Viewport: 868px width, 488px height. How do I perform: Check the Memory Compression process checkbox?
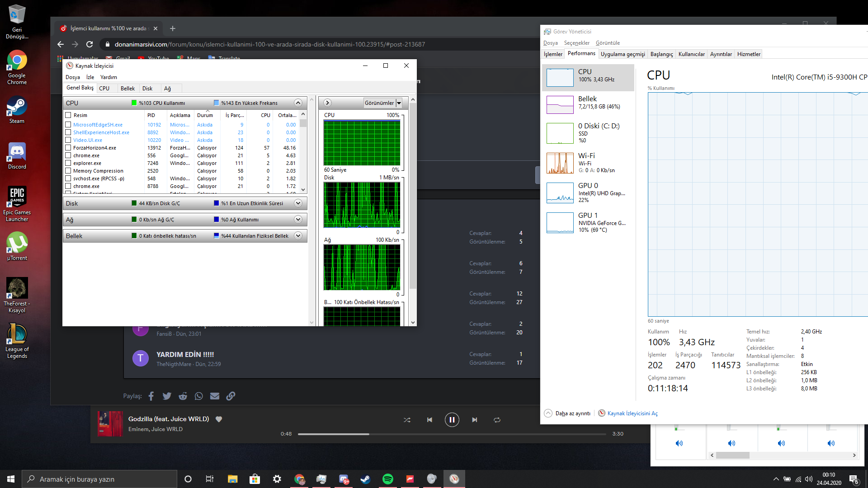(68, 171)
